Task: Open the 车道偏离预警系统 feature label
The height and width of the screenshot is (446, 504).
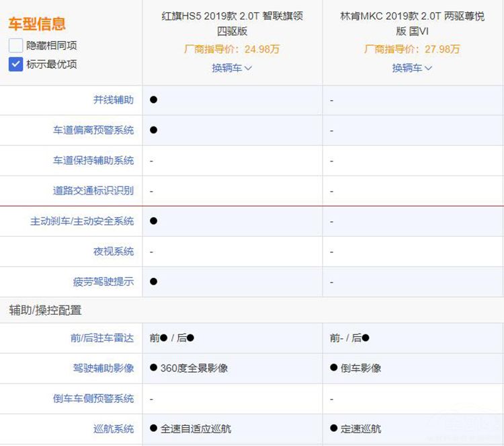Action: (93, 130)
